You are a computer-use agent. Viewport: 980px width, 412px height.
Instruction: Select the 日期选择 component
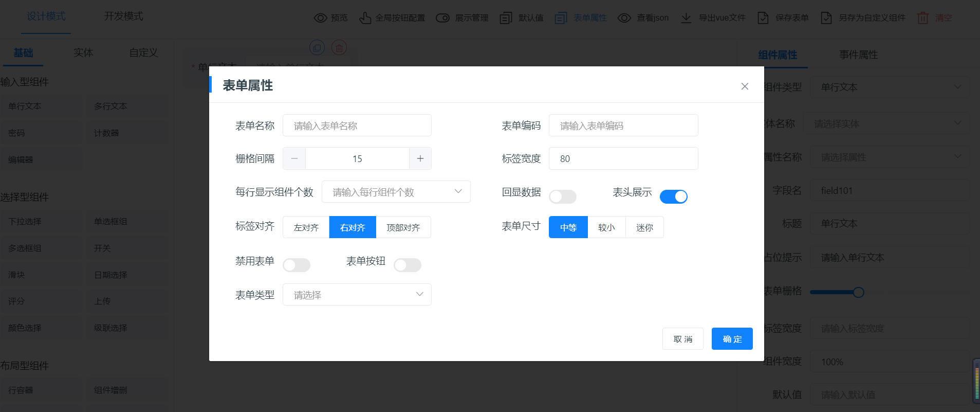click(x=127, y=275)
